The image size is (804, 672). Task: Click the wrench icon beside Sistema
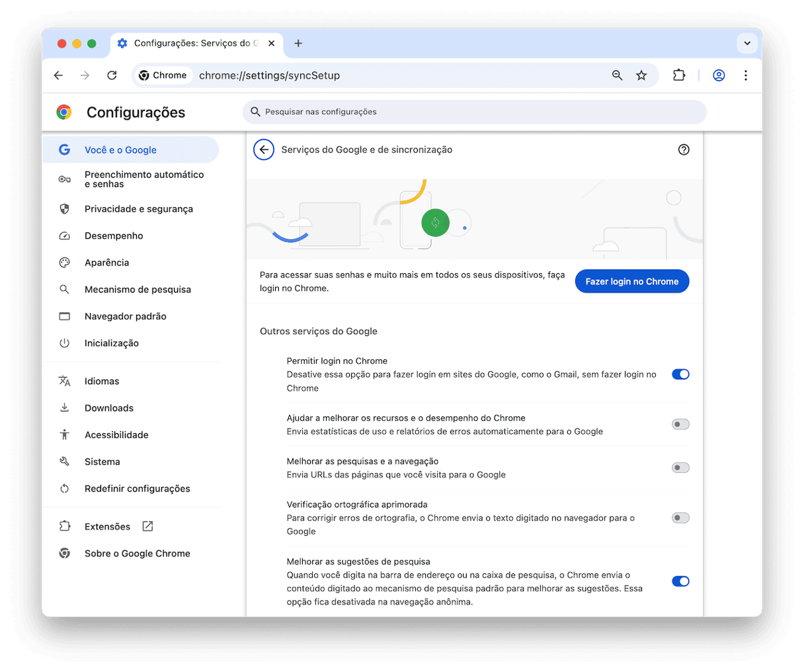point(64,462)
